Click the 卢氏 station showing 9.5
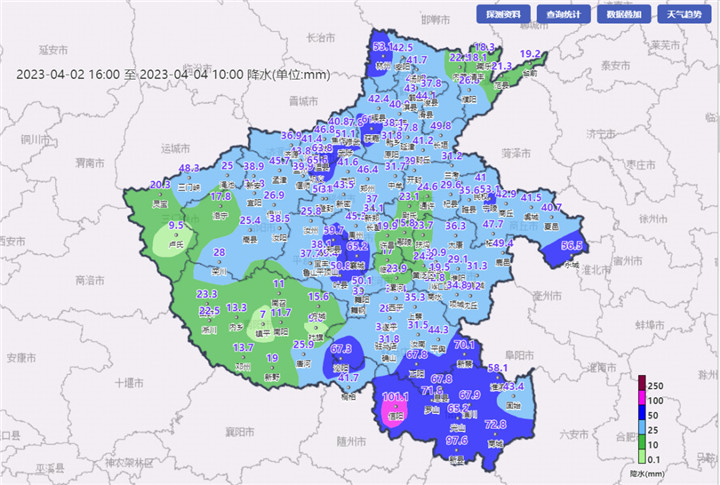The height and width of the screenshot is (485, 720). [x=176, y=226]
